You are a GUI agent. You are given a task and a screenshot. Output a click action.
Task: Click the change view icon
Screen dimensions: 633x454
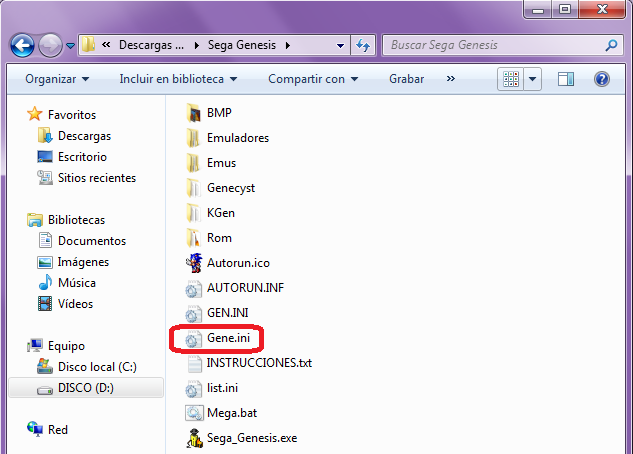pyautogui.click(x=511, y=79)
